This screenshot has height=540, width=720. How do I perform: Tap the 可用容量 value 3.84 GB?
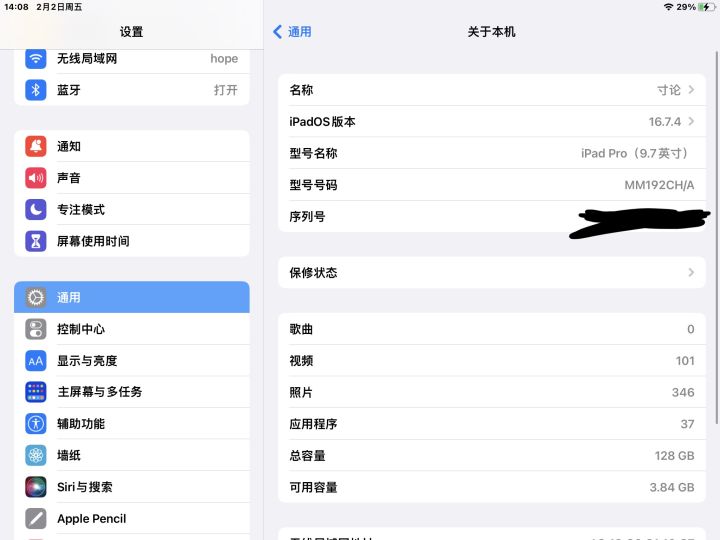[x=672, y=487]
